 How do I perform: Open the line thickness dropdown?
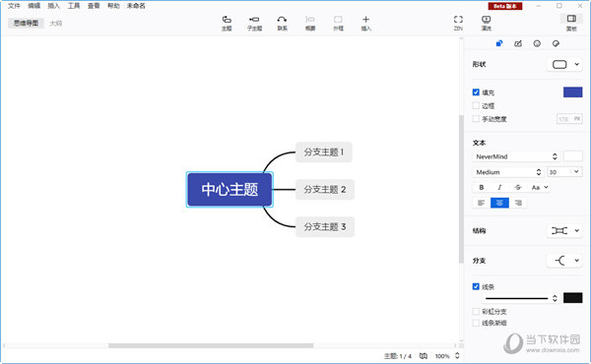click(x=521, y=298)
